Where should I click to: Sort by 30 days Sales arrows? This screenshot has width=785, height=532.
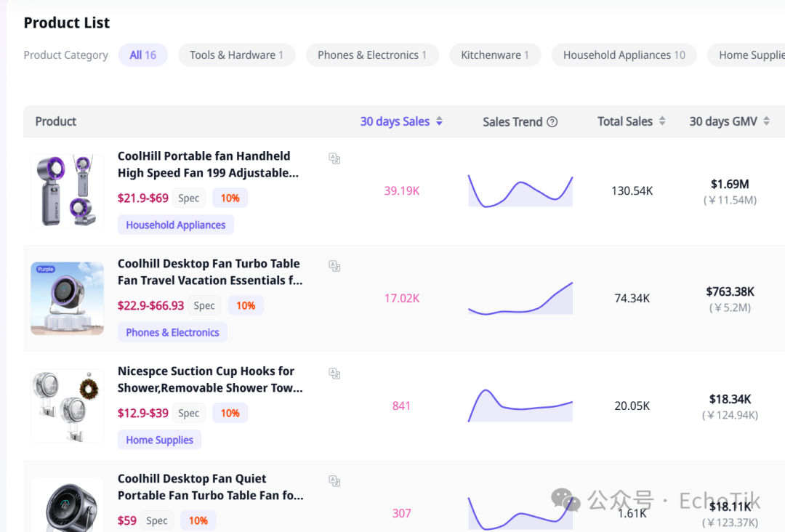tap(439, 121)
